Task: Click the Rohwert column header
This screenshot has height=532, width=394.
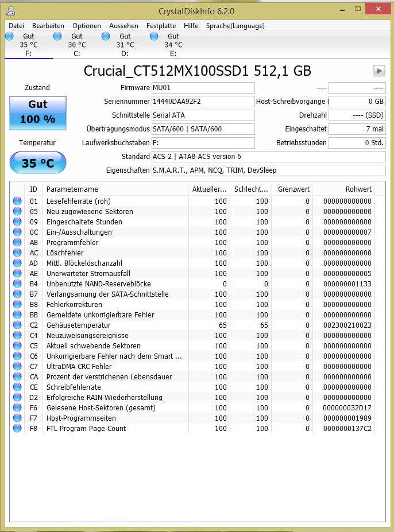Action: click(343, 189)
